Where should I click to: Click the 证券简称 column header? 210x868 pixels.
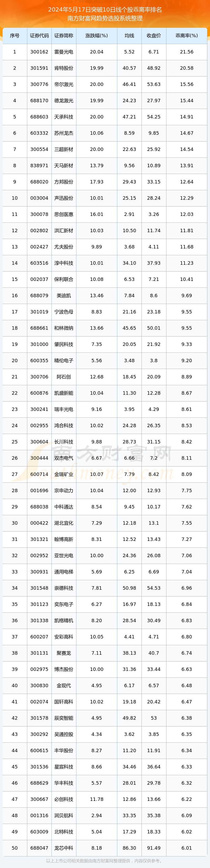coord(64,36)
